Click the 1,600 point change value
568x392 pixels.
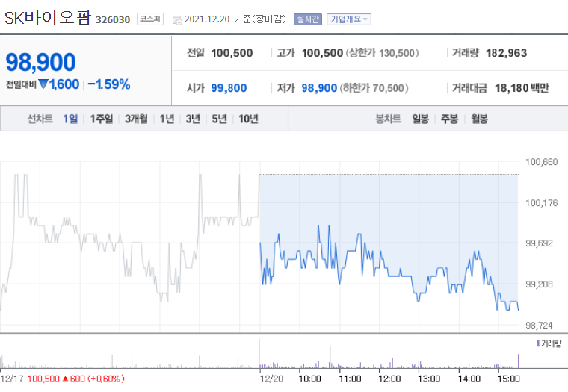(x=64, y=84)
